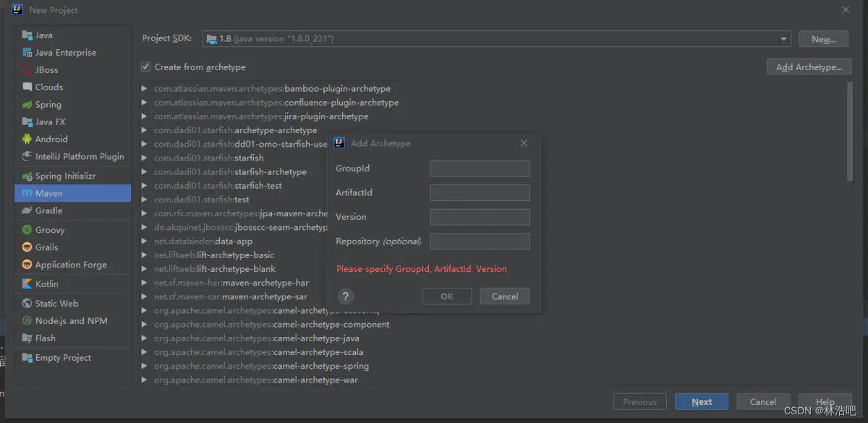Expand jira-plugin-archetype entry
868x423 pixels.
pos(145,116)
